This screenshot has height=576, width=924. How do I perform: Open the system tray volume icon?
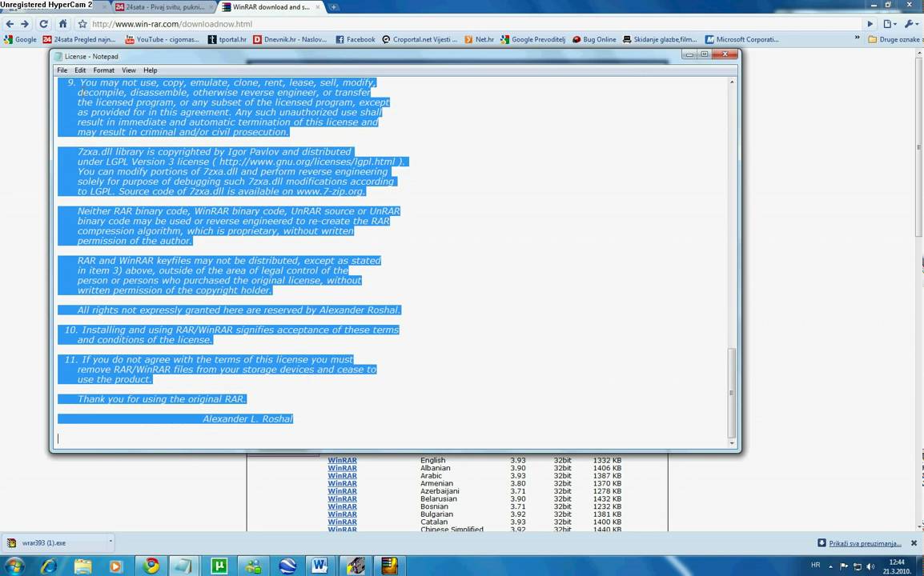click(871, 566)
